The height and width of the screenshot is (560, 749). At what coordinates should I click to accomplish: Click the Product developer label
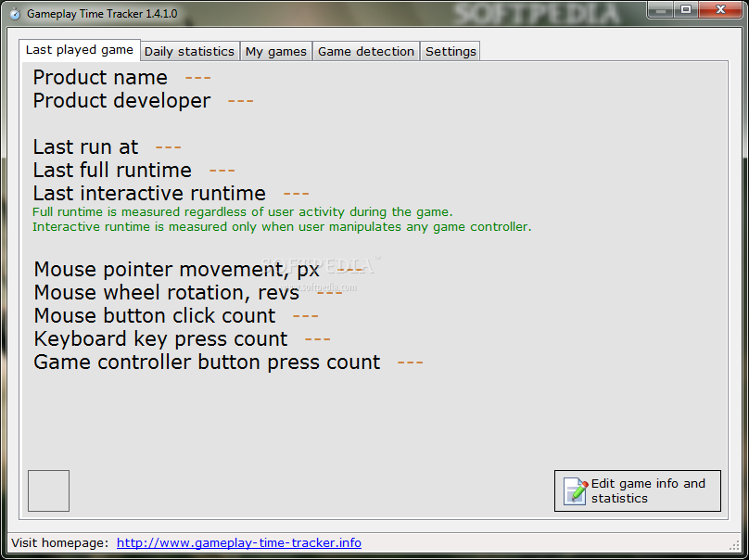[121, 101]
